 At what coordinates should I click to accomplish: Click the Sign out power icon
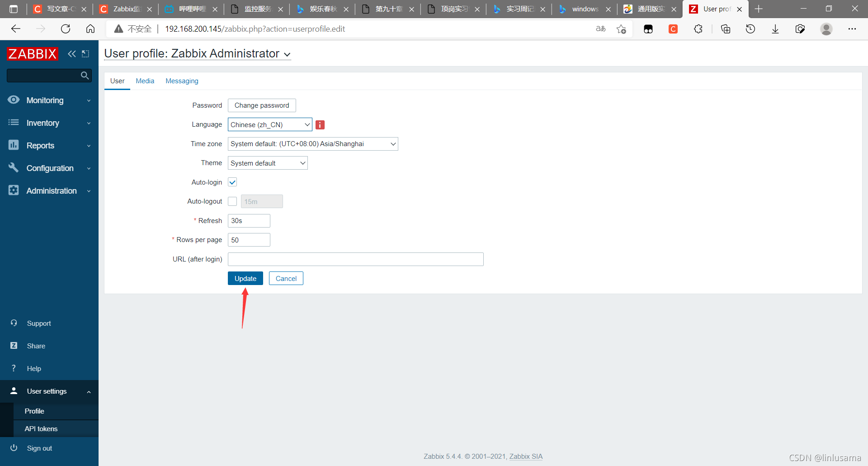(x=14, y=448)
